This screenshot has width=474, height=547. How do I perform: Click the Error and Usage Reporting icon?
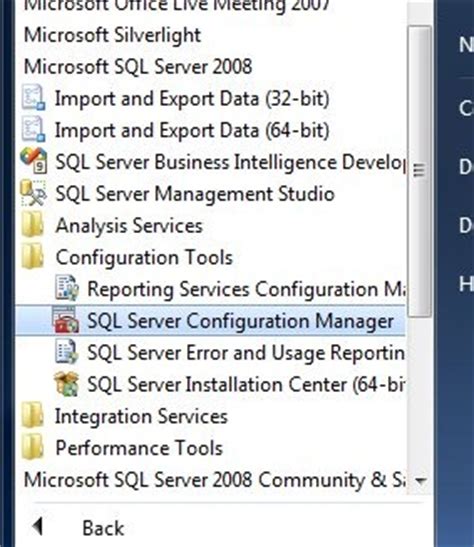66,351
